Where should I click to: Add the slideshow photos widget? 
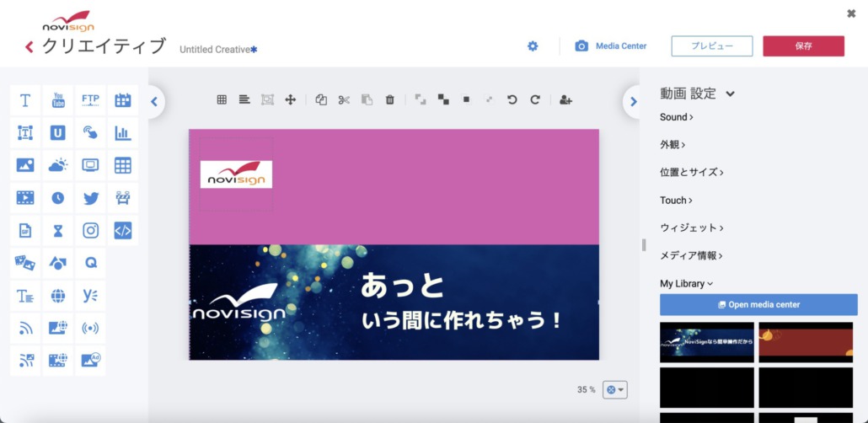click(25, 263)
